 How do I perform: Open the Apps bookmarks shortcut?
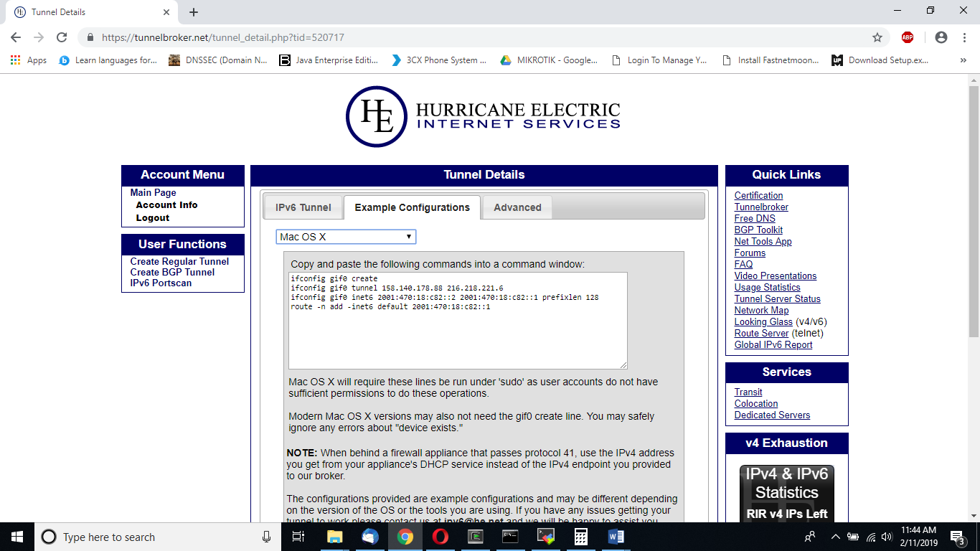[x=29, y=60]
